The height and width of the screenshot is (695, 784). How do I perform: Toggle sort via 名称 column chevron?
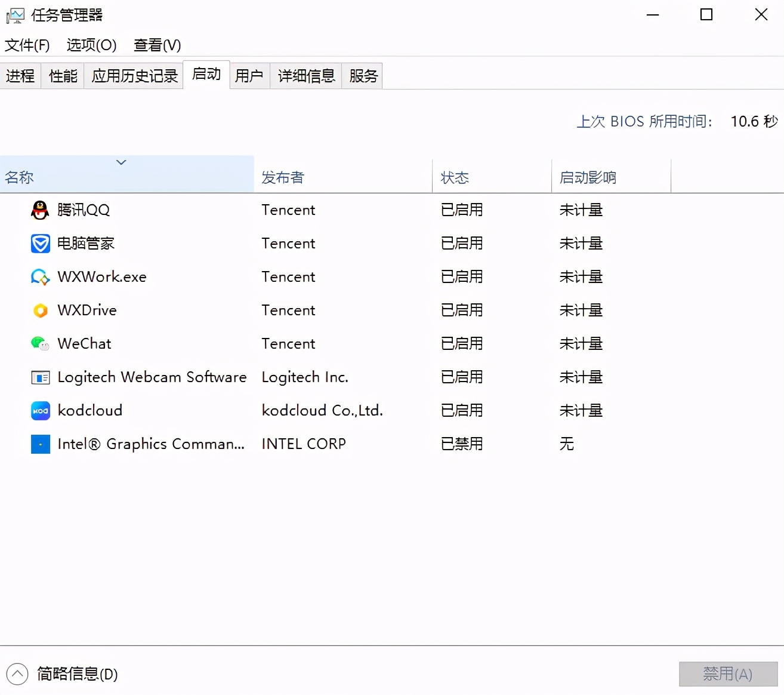click(121, 162)
